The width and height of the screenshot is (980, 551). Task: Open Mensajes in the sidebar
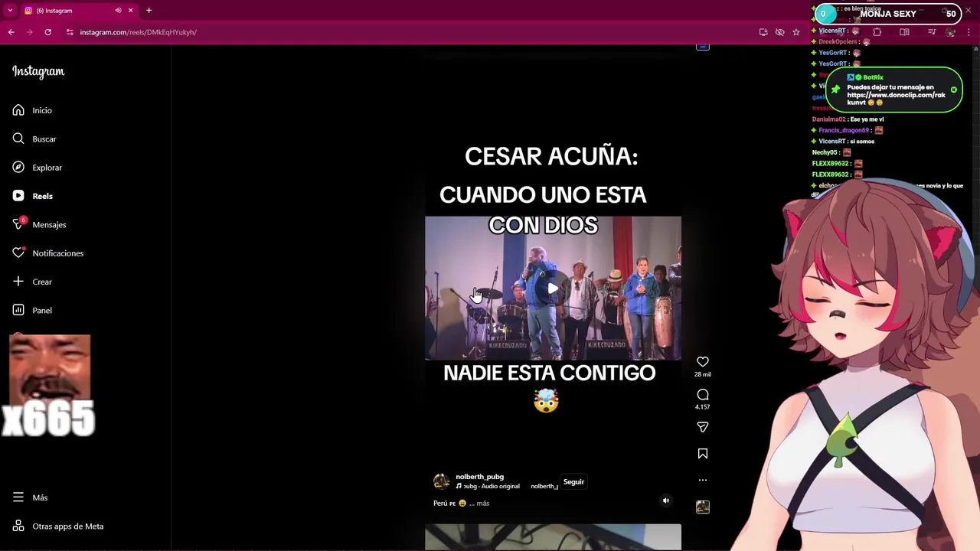[39, 224]
